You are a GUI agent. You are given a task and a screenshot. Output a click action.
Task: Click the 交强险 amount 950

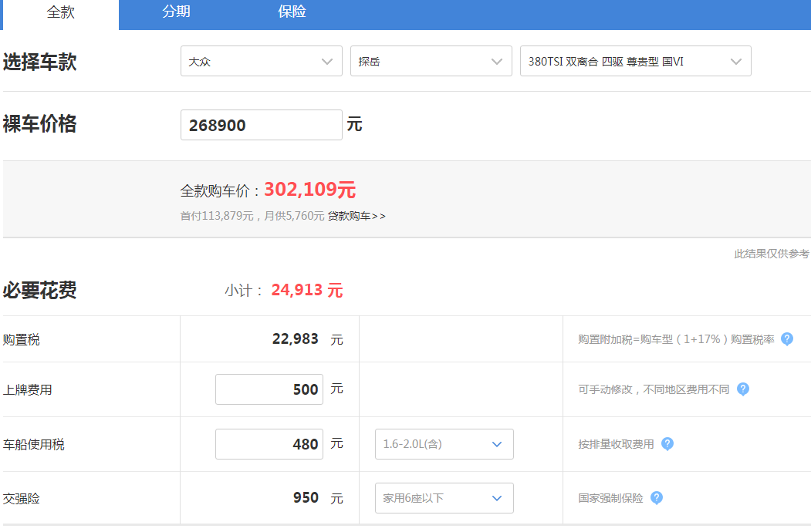(306, 498)
